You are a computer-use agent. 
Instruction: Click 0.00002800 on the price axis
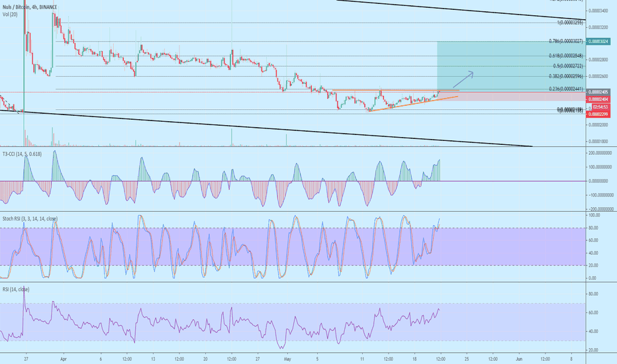point(598,60)
